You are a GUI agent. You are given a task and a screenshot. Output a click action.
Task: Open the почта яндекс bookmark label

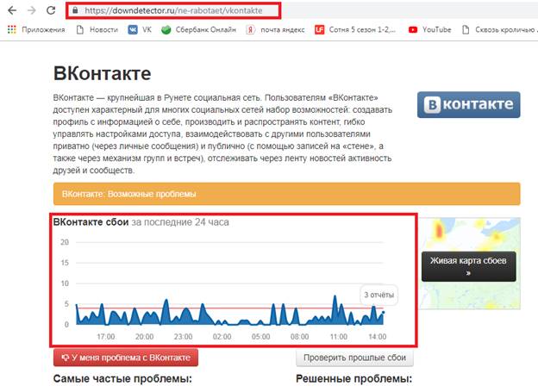(x=283, y=30)
